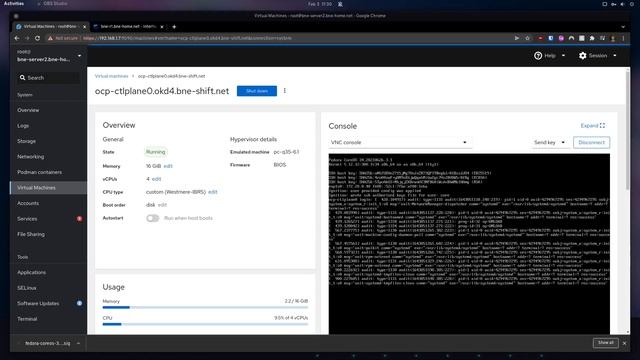The width and height of the screenshot is (640, 360).
Task: Click the Virtual machines breadcrumb link
Action: pos(111,76)
